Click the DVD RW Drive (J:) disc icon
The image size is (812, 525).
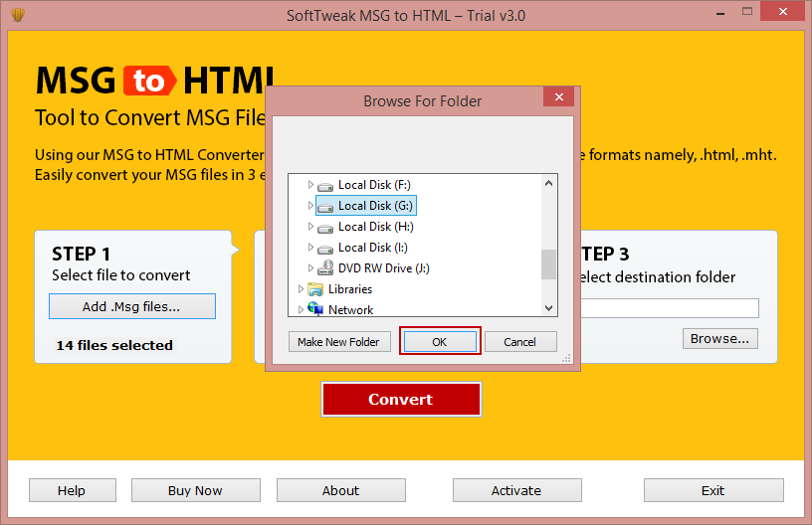click(x=325, y=267)
